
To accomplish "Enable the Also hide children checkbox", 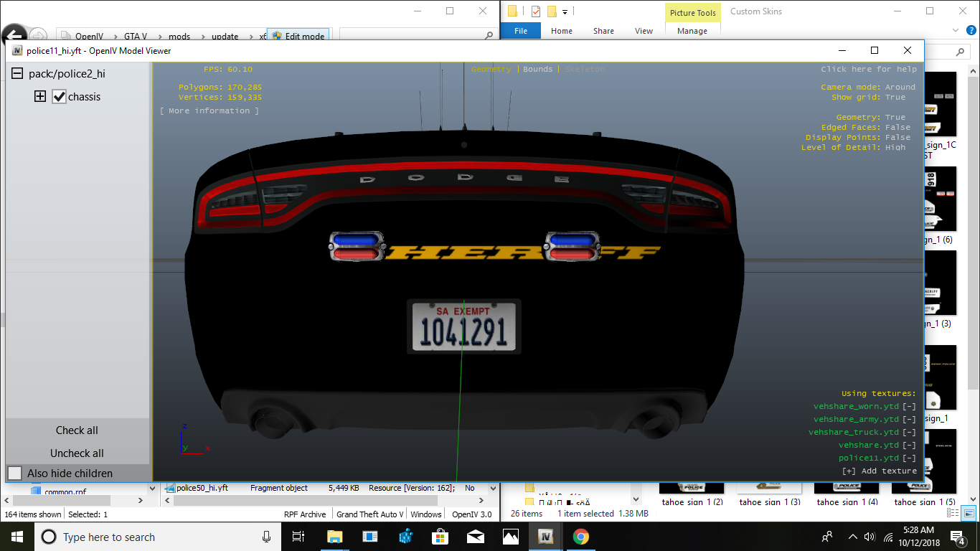I will click(x=15, y=474).
